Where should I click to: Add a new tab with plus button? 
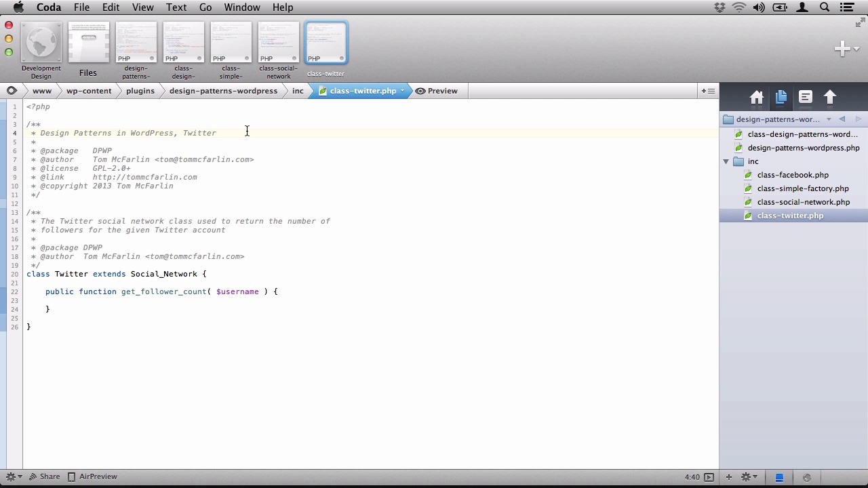pos(842,49)
